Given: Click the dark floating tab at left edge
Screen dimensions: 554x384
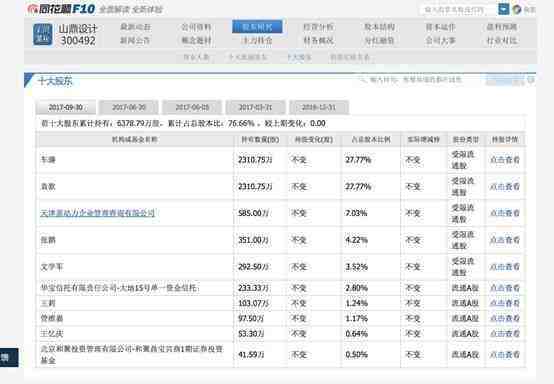Looking at the screenshot, I should 9,358.
